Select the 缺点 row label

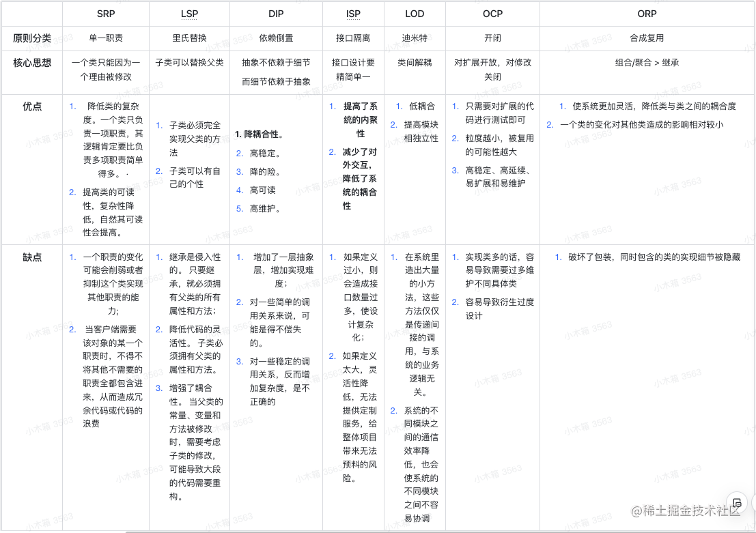click(32, 257)
